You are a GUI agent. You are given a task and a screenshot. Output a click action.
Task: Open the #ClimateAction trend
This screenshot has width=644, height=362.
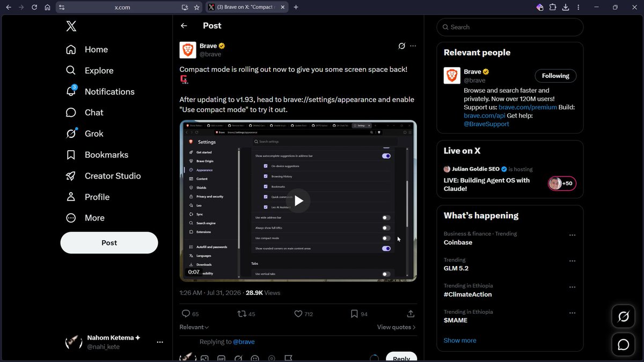point(467,294)
